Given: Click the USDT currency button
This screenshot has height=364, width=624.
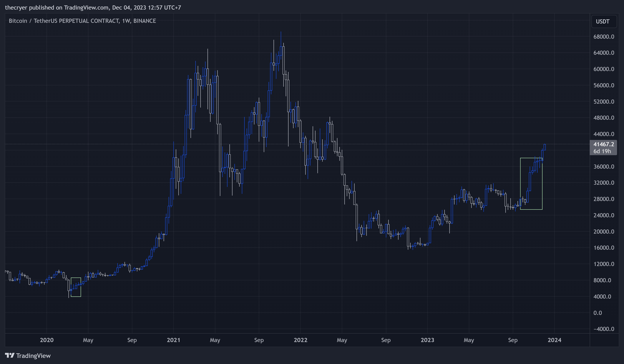Looking at the screenshot, I should tap(604, 22).
